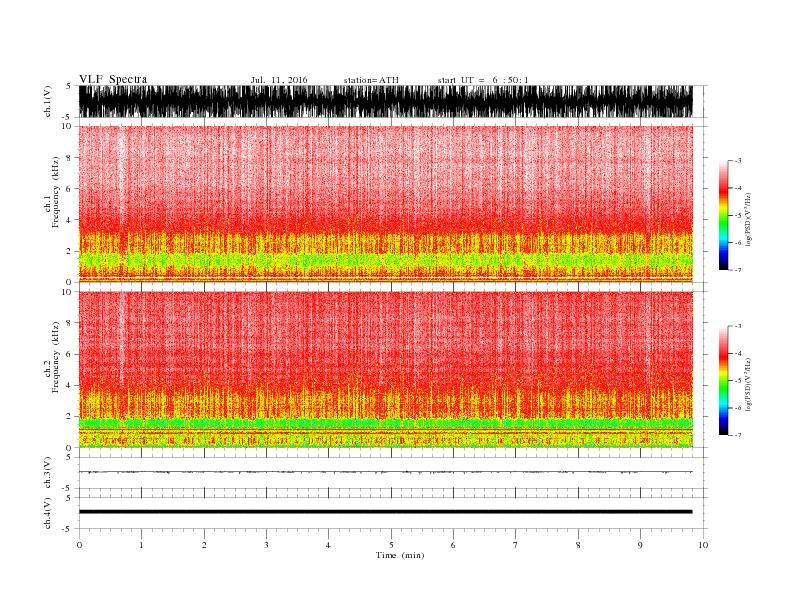Click time axis tick label "5"

click(391, 545)
